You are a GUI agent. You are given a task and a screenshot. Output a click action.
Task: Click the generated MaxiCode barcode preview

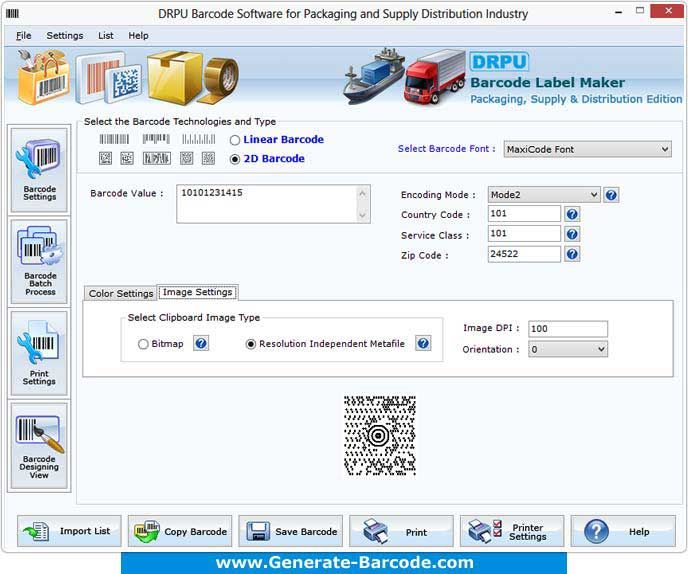pos(380,436)
